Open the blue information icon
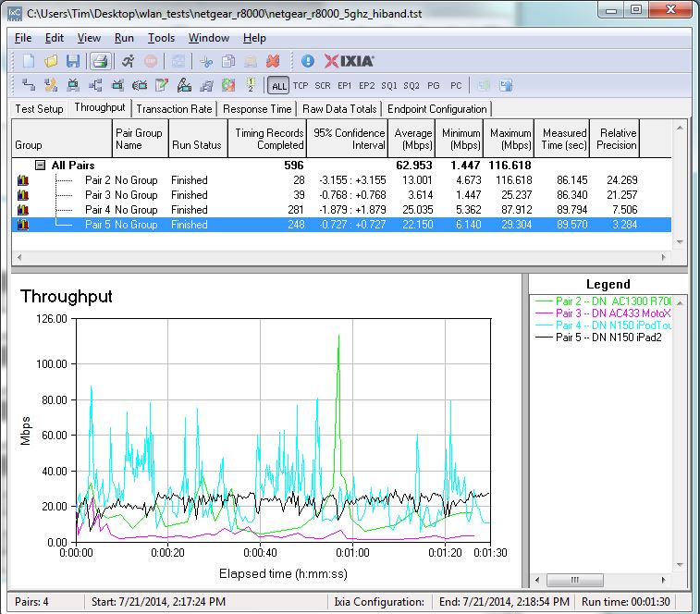This screenshot has height=614, width=700. (308, 61)
